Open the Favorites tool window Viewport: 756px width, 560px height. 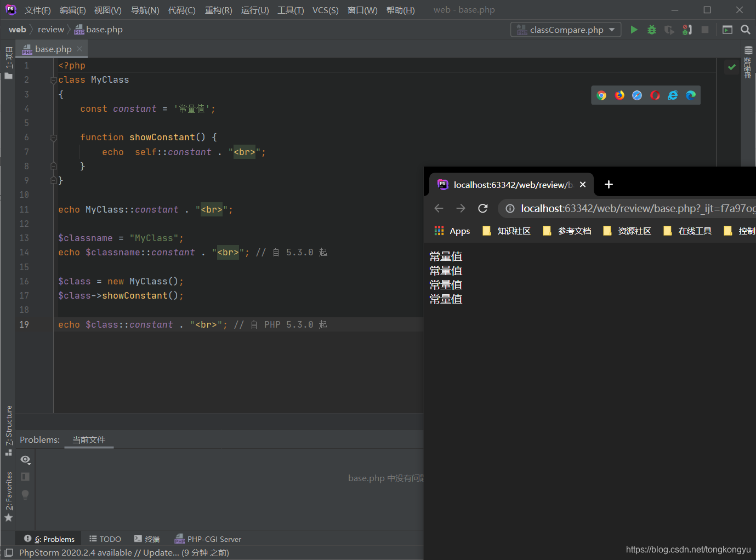pos(8,496)
